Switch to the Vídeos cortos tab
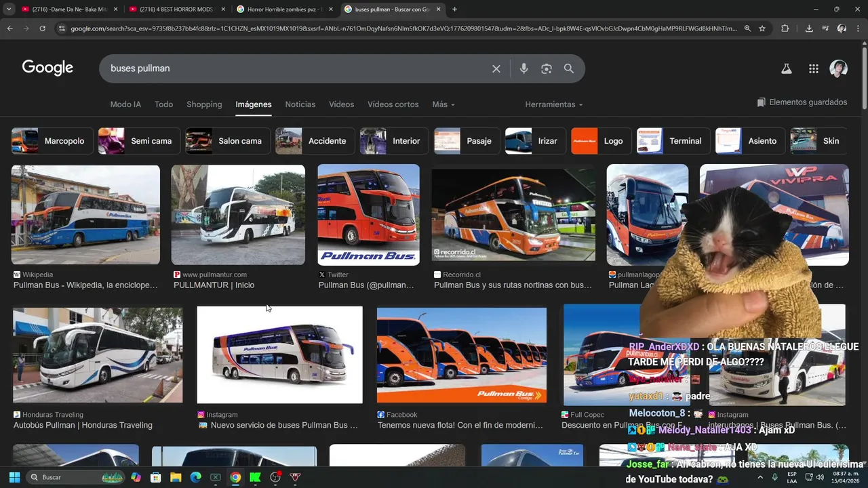Screen dimensions: 868x488 pyautogui.click(x=393, y=104)
